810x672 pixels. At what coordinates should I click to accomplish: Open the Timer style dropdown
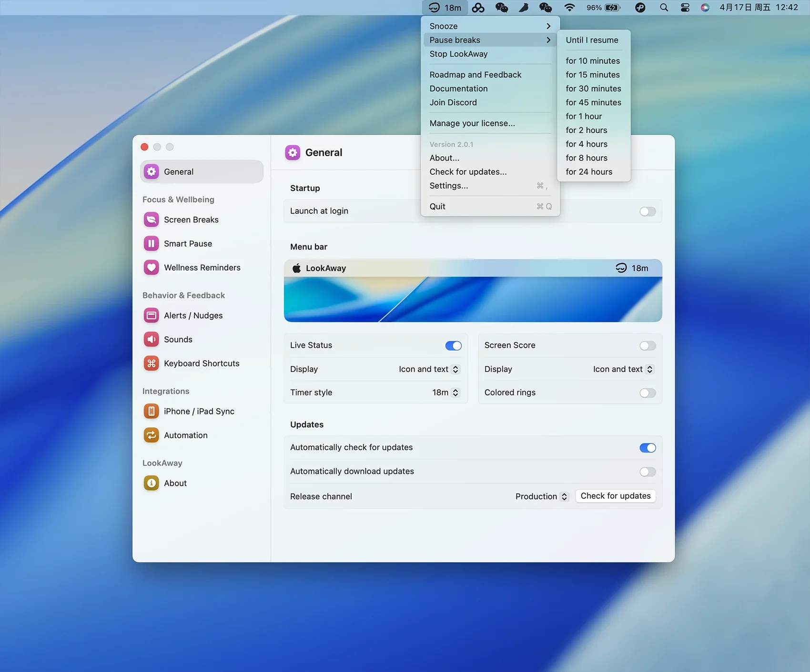445,392
